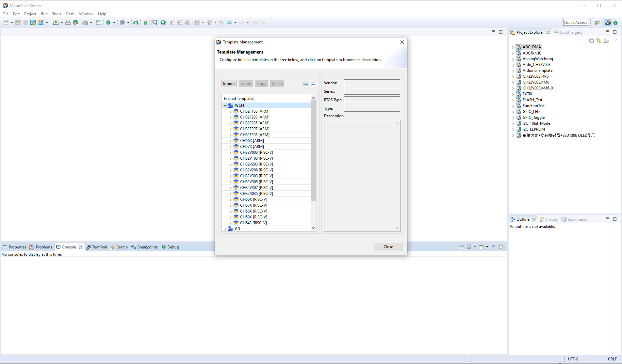
Task: Click the green layers icon in toolbar
Action: 75,23
